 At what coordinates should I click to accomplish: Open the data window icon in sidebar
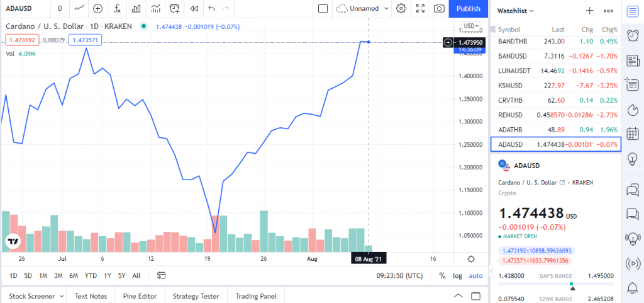point(632,84)
